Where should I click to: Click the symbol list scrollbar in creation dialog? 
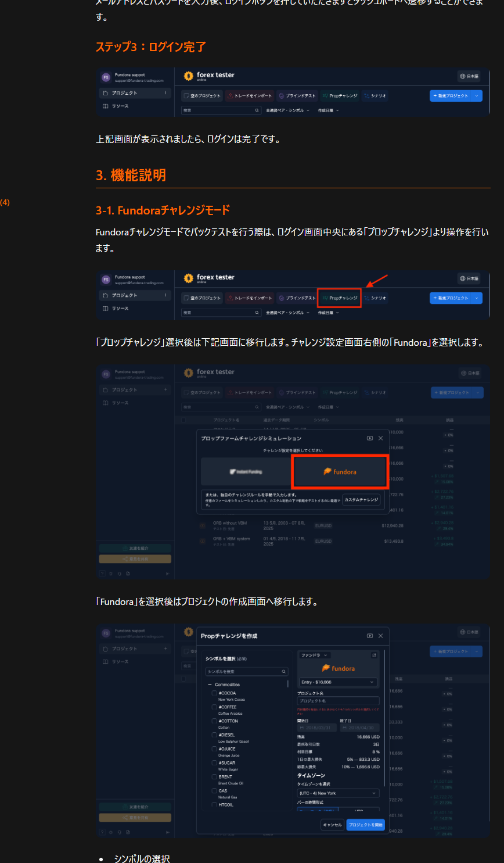coord(288,685)
